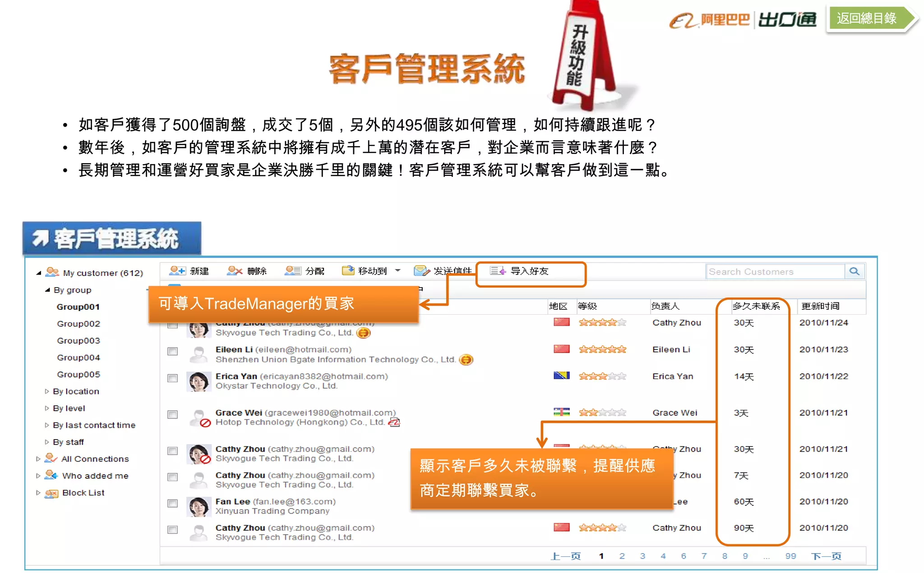Check the Cathy Zhou 2010/11/21 row checkbox
This screenshot has height=573, width=924.
[x=172, y=451]
